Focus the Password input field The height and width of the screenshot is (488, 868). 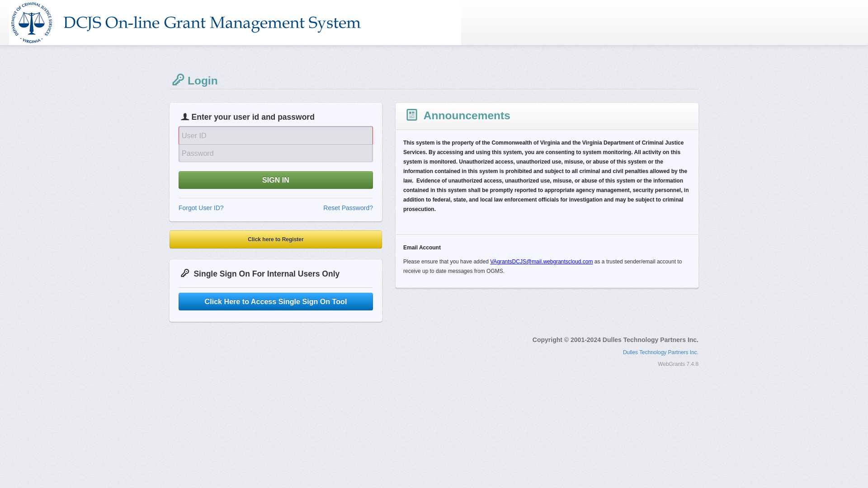pyautogui.click(x=276, y=153)
